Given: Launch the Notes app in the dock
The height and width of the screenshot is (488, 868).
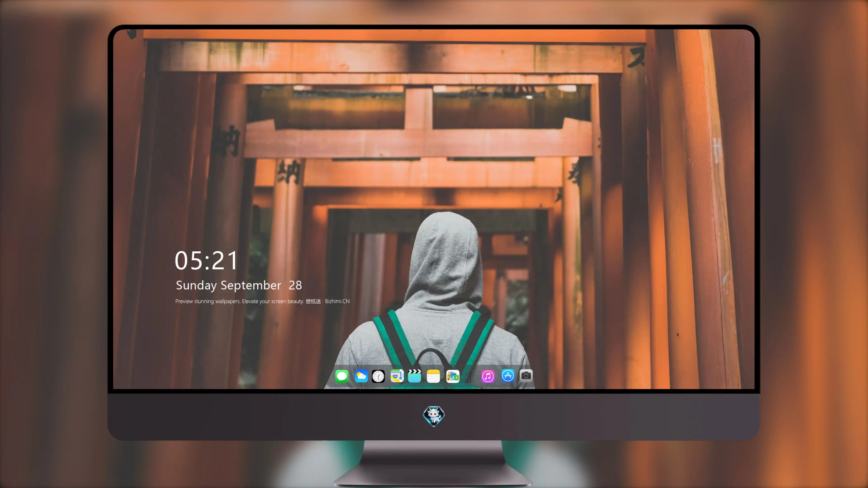Looking at the screenshot, I should pos(433,376).
